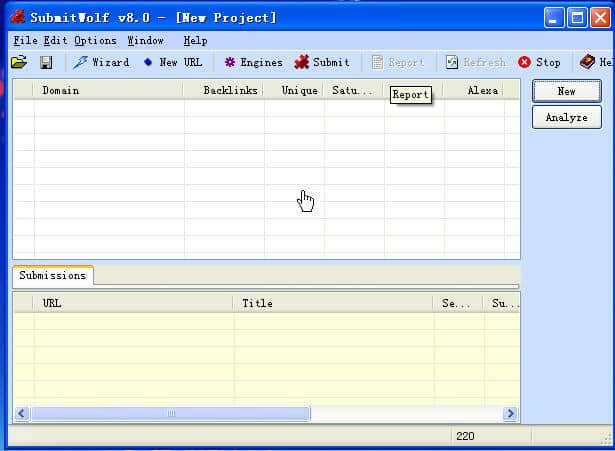Open the Engines toolbar item
615x451 pixels.
[x=253, y=62]
